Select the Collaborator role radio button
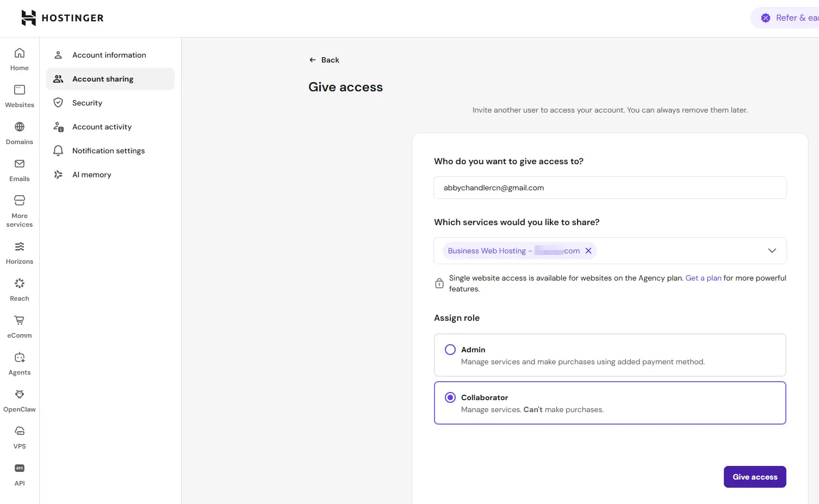819x504 pixels. coord(450,397)
